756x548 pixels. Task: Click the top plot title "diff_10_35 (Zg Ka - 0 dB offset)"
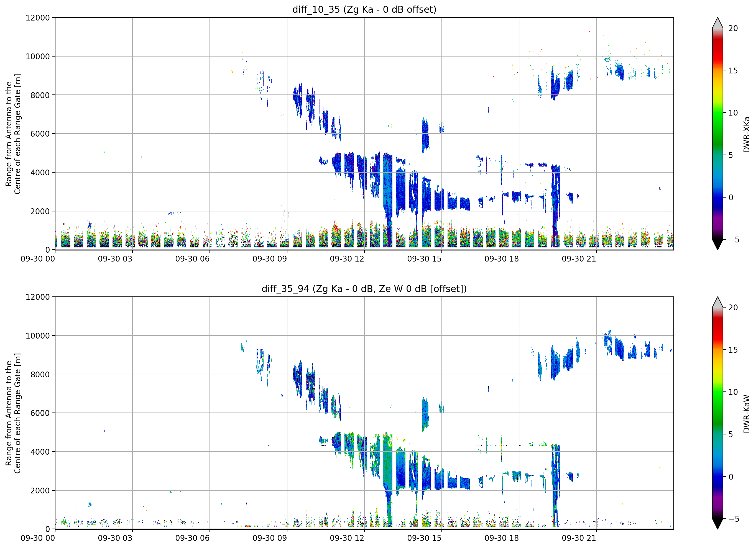pos(364,9)
